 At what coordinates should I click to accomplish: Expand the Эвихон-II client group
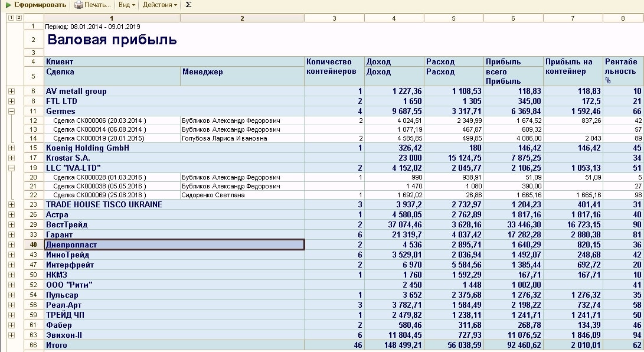pos(11,335)
